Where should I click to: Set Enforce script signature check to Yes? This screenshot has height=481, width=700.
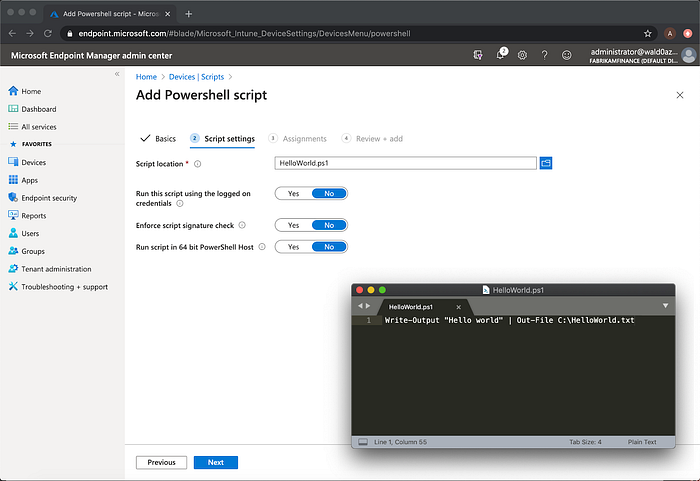(293, 225)
